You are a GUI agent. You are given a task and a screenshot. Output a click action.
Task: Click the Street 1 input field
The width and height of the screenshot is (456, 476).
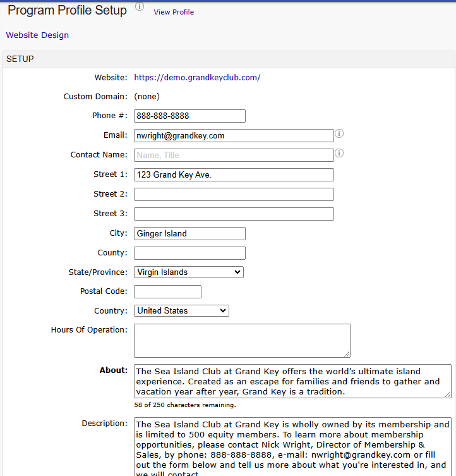click(x=234, y=175)
